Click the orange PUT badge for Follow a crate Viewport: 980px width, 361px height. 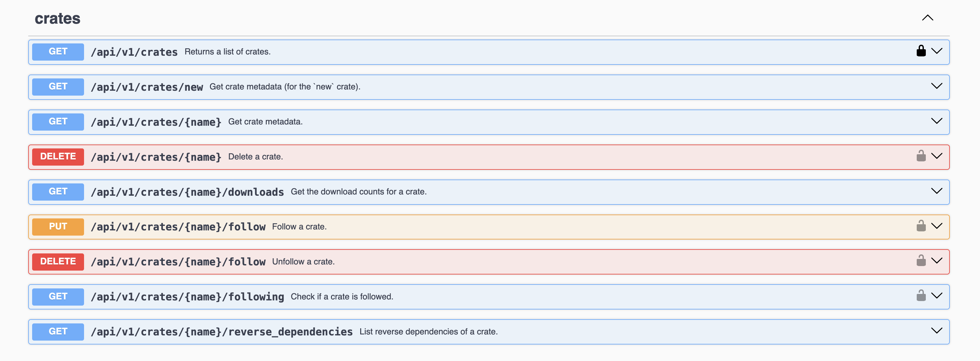(x=58, y=227)
